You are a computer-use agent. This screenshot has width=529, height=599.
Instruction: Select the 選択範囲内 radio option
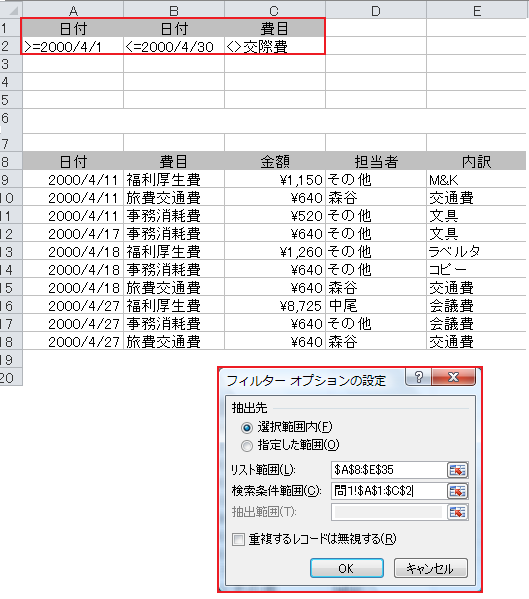click(247, 427)
